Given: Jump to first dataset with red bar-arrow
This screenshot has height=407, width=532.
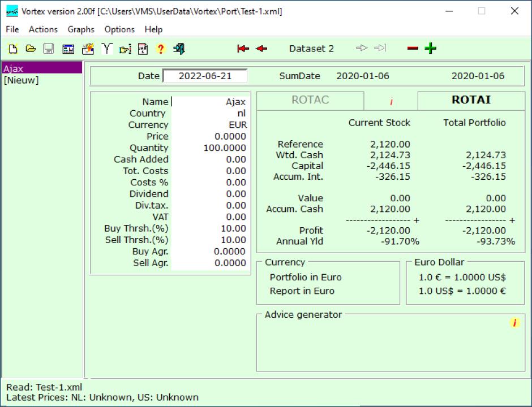Looking at the screenshot, I should click(x=243, y=49).
